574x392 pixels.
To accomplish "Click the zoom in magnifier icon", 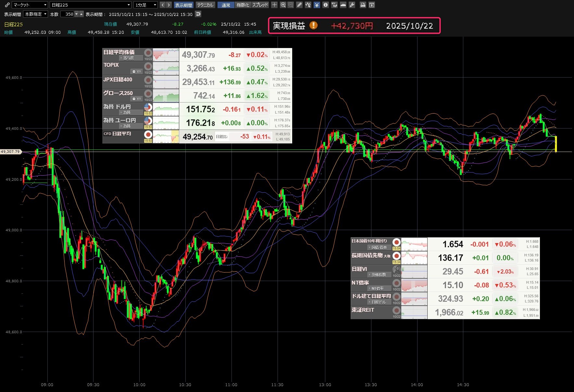I will 283,5.
